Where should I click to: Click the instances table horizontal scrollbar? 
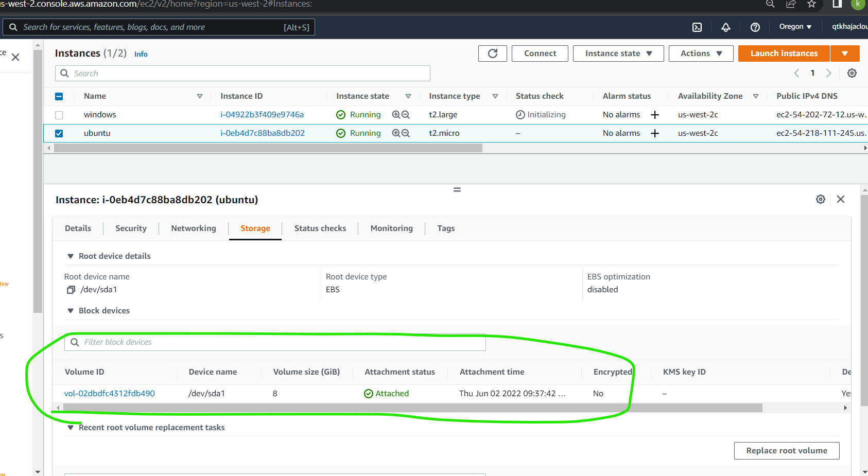click(268, 148)
